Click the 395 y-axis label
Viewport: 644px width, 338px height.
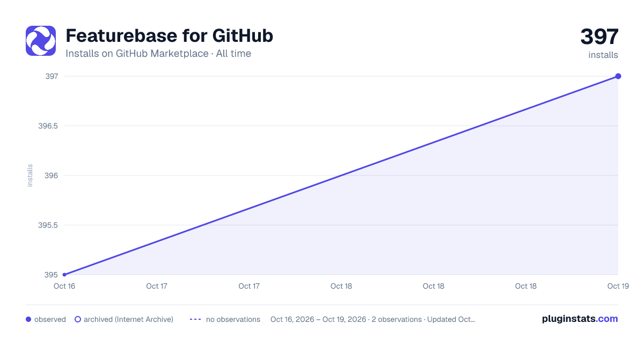coord(52,275)
